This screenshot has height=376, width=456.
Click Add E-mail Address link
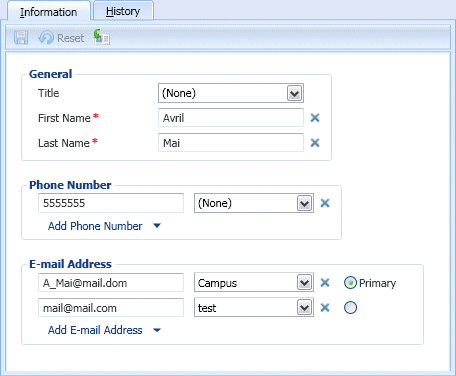pos(95,330)
